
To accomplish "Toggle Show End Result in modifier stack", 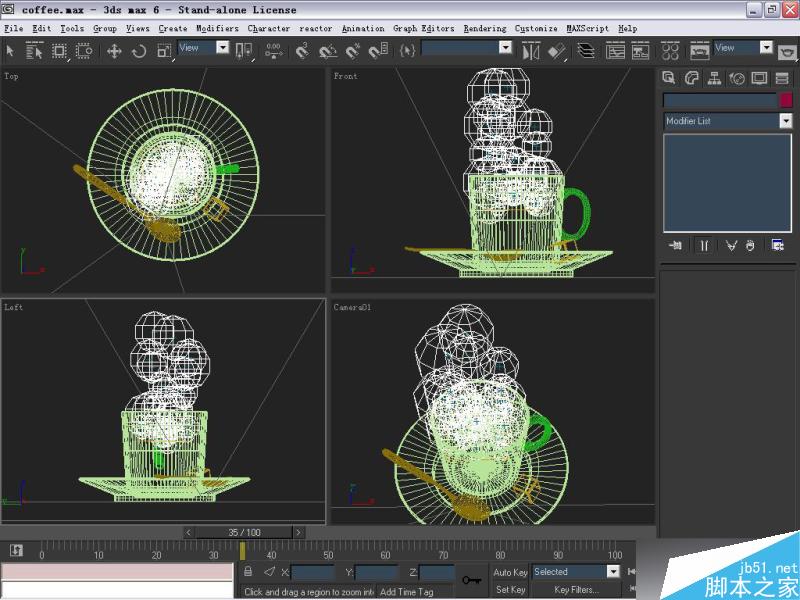I will tap(704, 245).
